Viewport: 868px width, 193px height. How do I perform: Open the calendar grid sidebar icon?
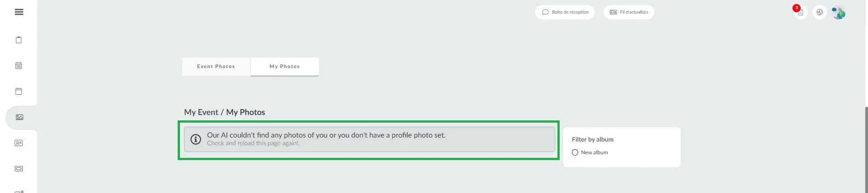(x=19, y=66)
